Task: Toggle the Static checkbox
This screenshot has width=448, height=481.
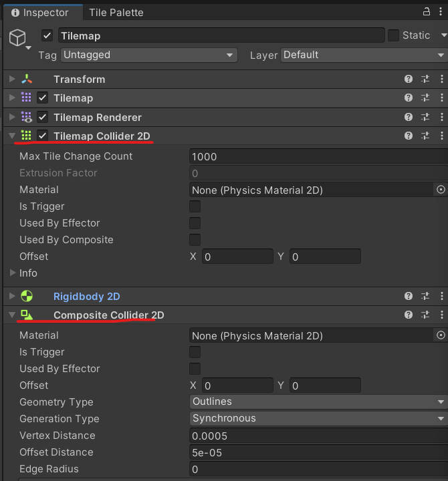Action: coord(394,35)
